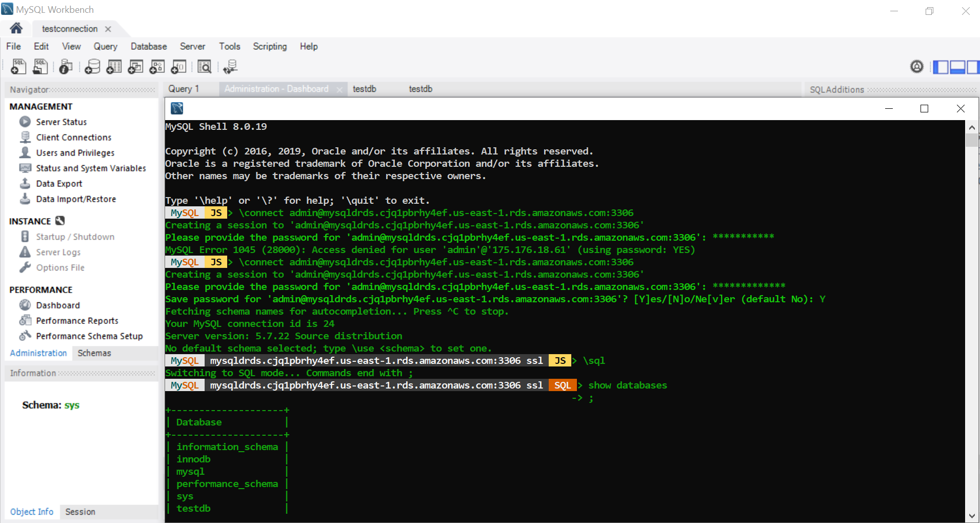Select the first testdb tab

365,89
